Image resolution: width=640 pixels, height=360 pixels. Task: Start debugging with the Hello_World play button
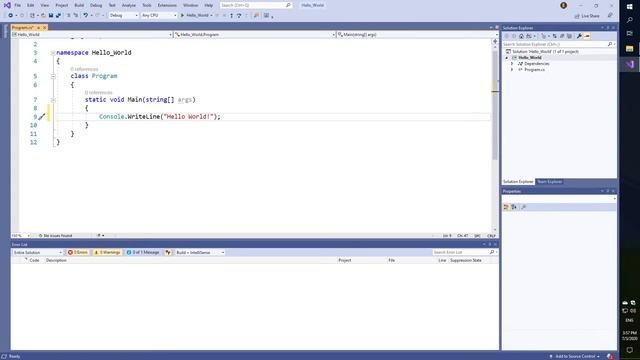coord(197,16)
